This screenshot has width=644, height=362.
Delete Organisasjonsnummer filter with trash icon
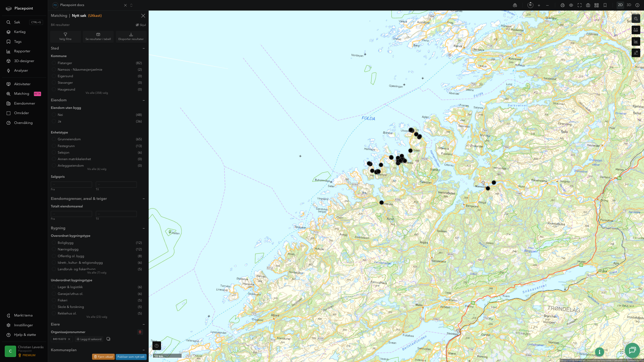coord(140,332)
